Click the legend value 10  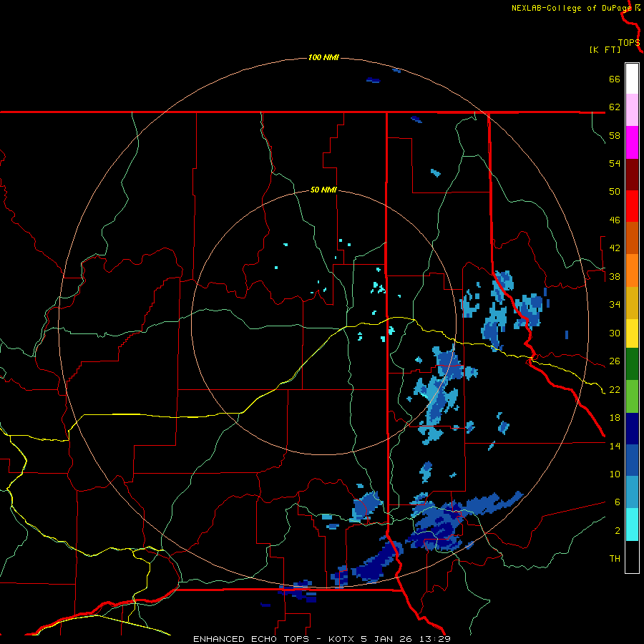tap(615, 474)
